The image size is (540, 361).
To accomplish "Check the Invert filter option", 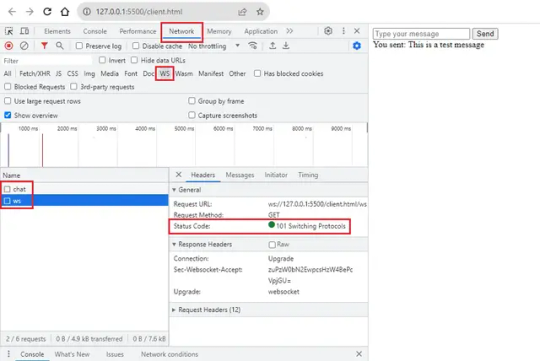I will click(102, 60).
